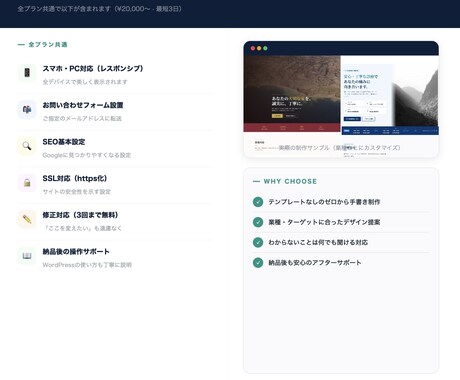Click the padlock icon beside SSL対応
Image resolution: width=460 pixels, height=380 pixels.
pos(27,183)
